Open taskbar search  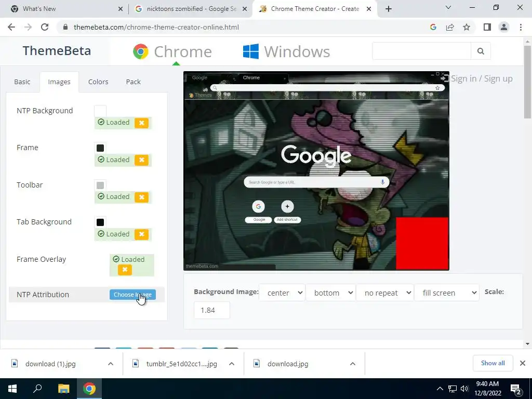pyautogui.click(x=37, y=389)
